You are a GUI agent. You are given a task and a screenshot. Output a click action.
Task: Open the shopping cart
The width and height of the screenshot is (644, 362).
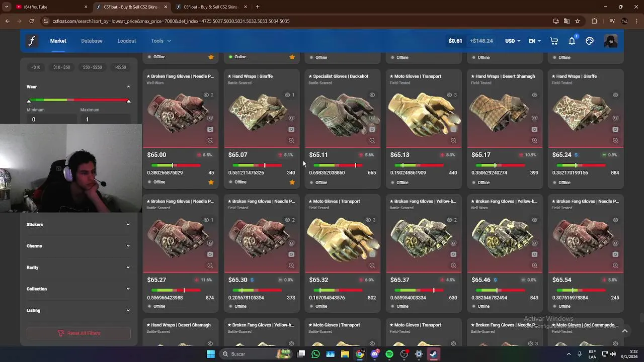coord(554,41)
